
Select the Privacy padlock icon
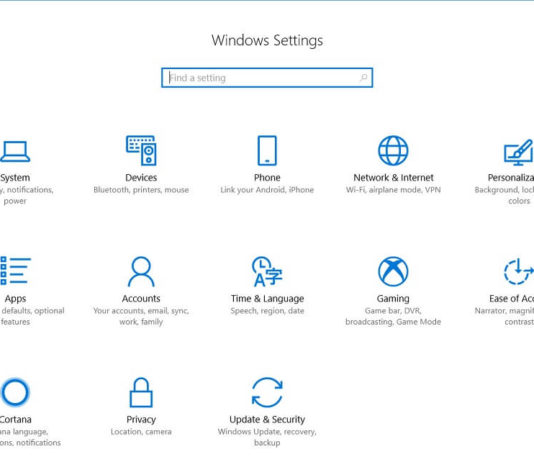pyautogui.click(x=141, y=392)
